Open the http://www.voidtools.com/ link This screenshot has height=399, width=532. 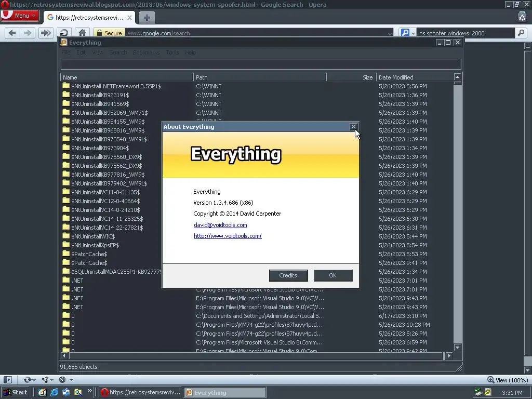(x=228, y=236)
